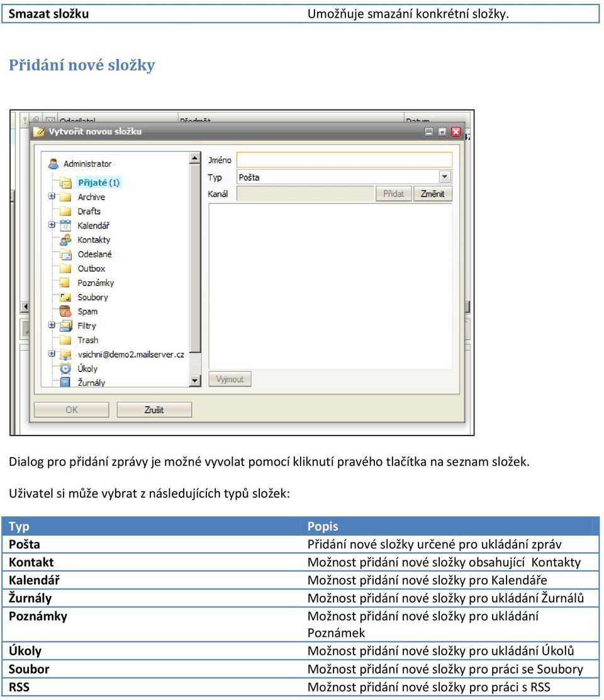Select the Poznámky folder label
604x700 pixels.
point(96,283)
